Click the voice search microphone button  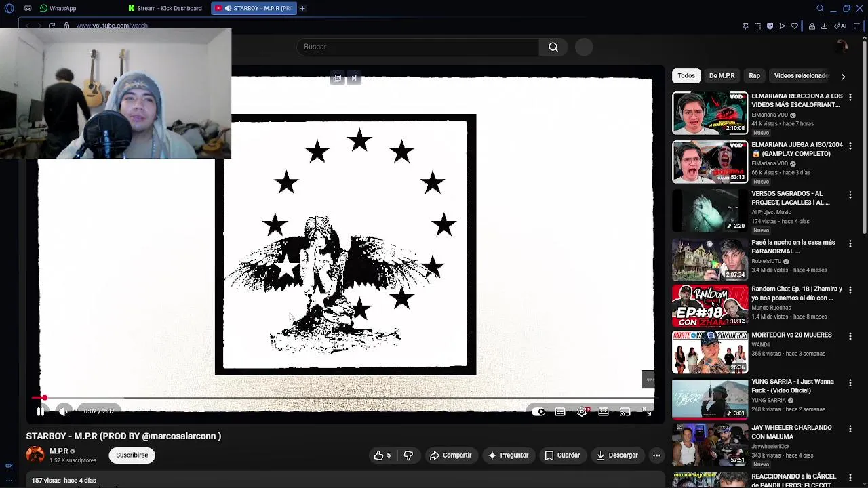(x=584, y=47)
